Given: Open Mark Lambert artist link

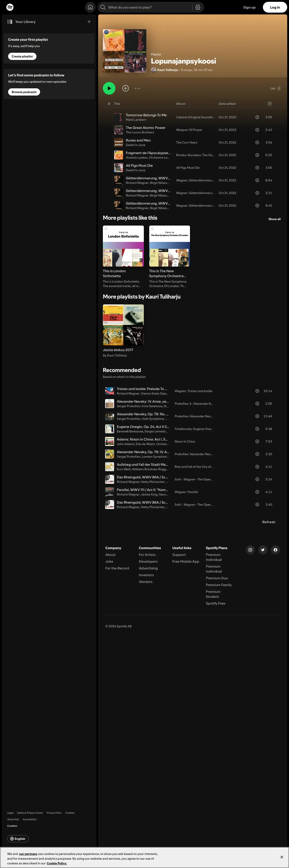Looking at the screenshot, I should [136, 120].
